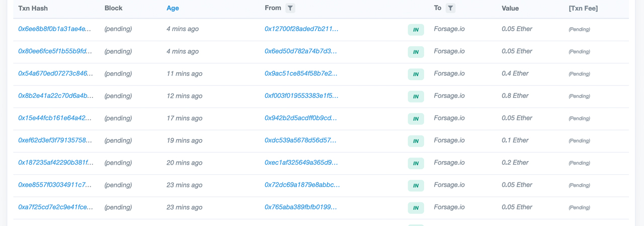Open transaction hash 0xee8557f03034911c7
Viewport: 644px width, 226px height.
[x=55, y=185]
